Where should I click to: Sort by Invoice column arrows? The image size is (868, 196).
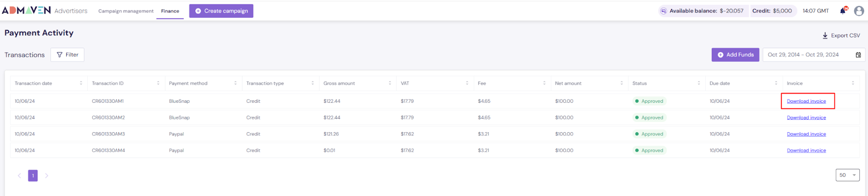(853, 83)
